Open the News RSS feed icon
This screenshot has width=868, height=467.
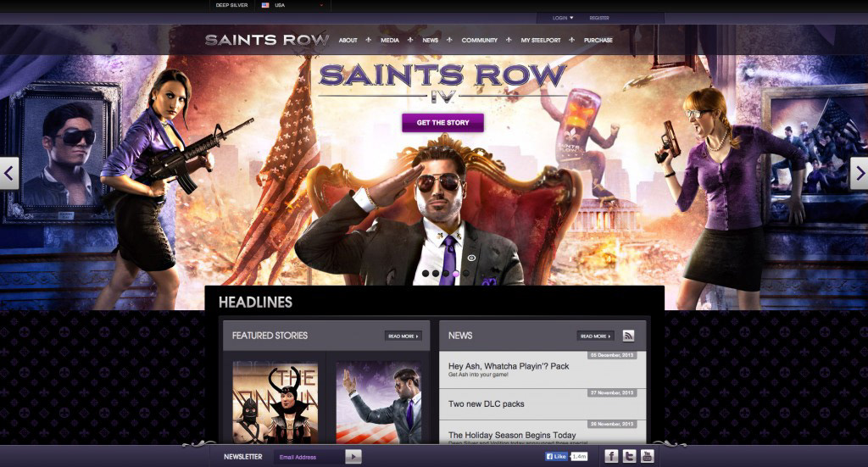628,336
